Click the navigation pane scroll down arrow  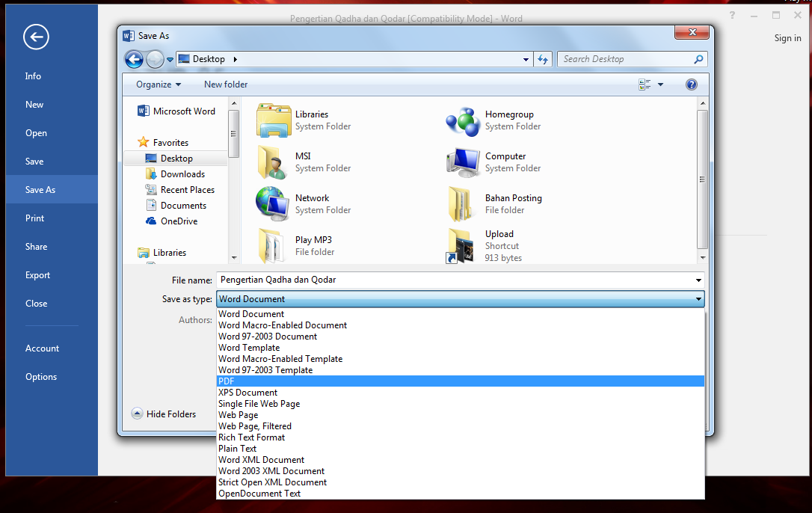click(x=234, y=257)
